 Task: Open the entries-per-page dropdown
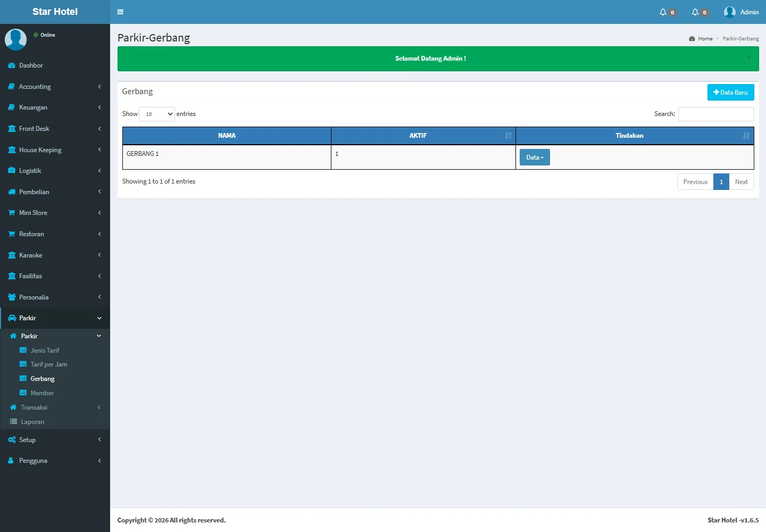(157, 114)
